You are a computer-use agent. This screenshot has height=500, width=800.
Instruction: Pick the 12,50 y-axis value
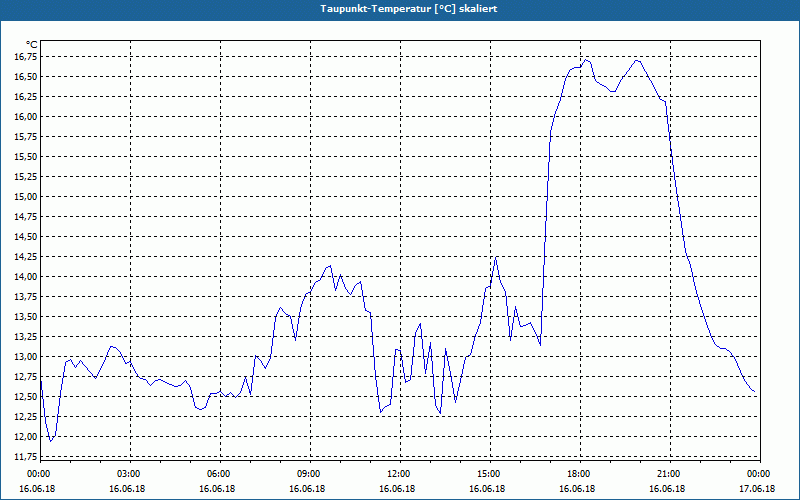26,396
